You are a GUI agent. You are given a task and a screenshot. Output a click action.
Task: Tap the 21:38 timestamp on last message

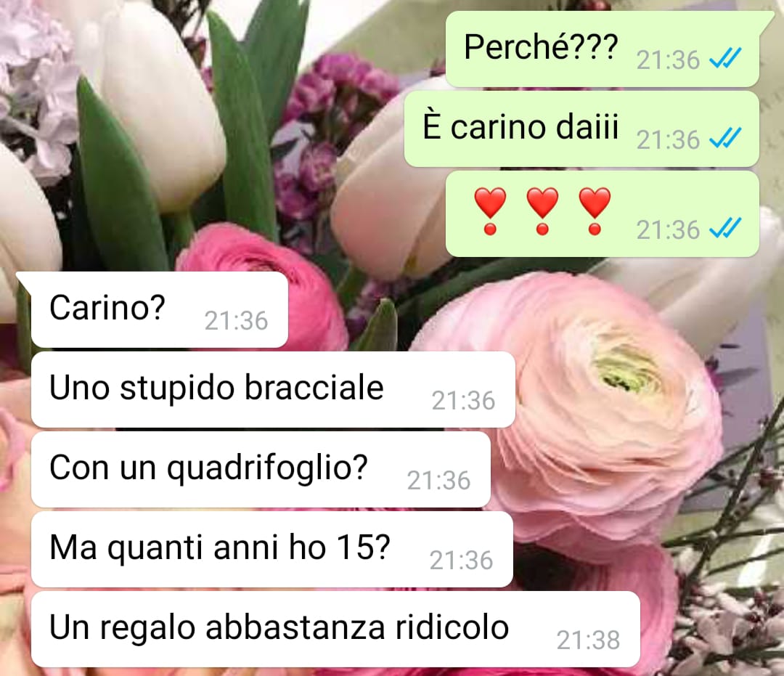[x=588, y=640]
